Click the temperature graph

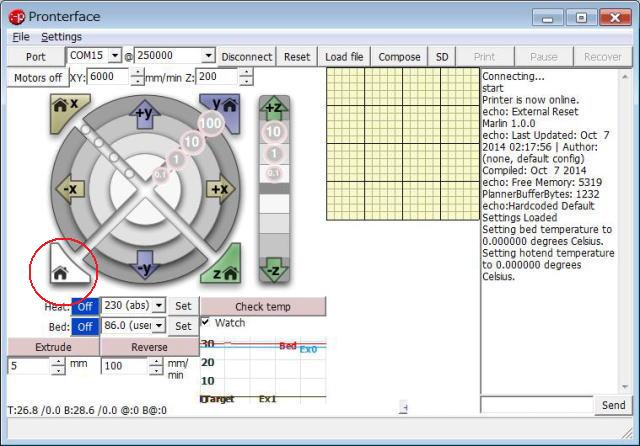point(263,370)
